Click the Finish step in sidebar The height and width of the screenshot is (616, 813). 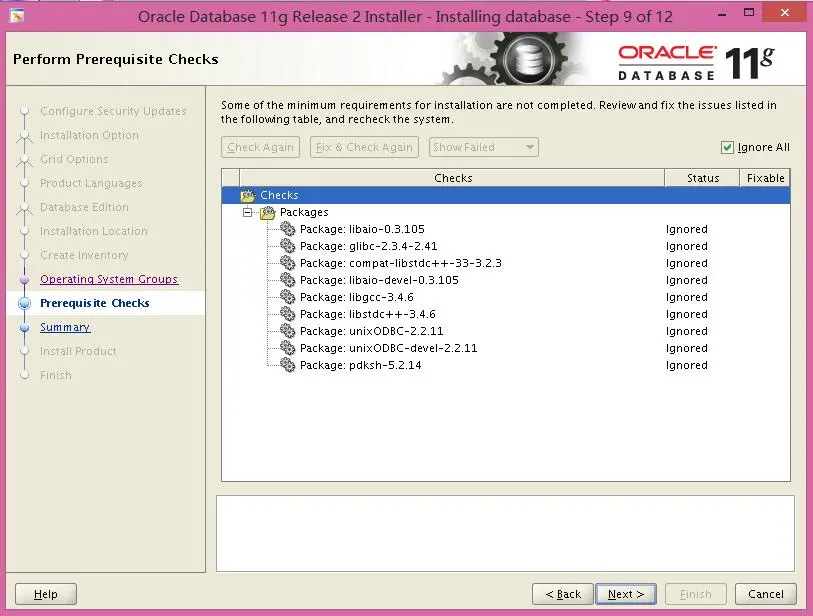[55, 375]
